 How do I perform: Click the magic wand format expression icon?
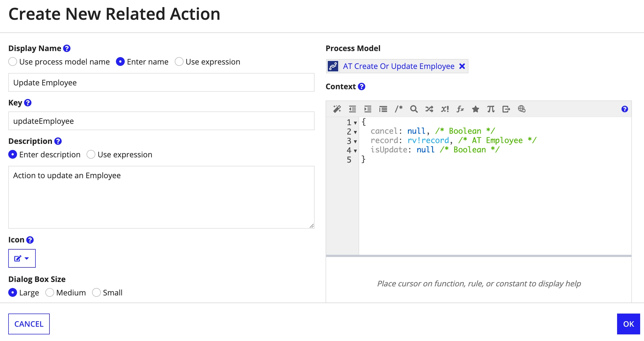tap(337, 109)
